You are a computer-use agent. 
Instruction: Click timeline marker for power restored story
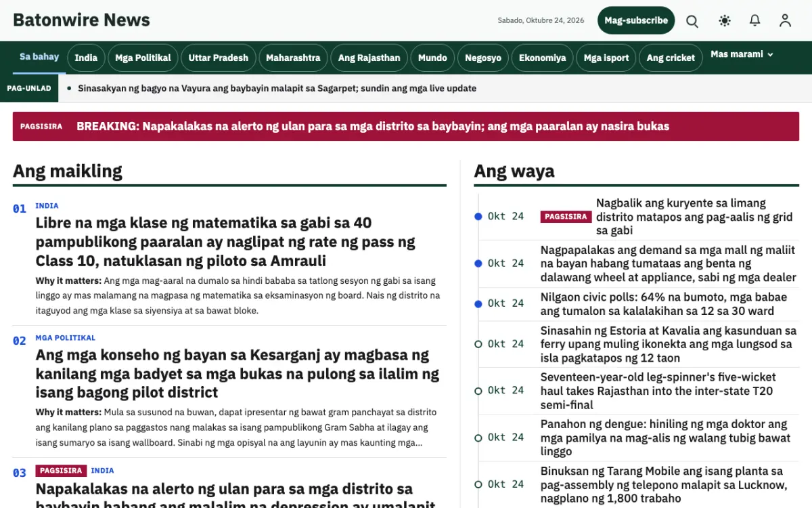[x=478, y=217]
